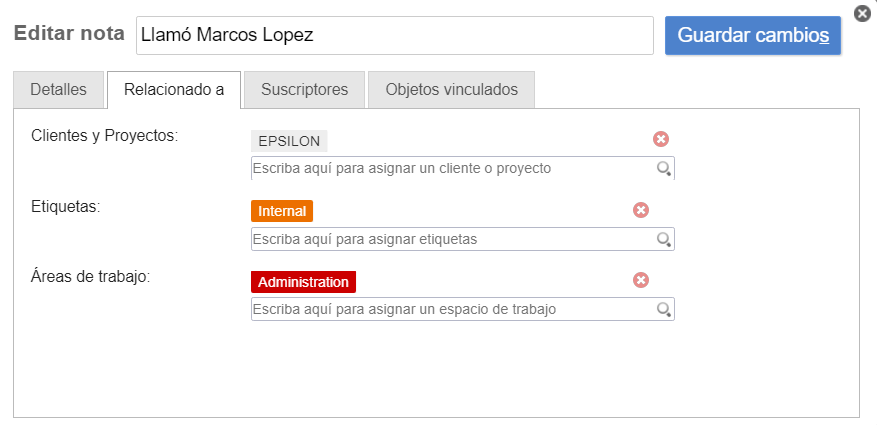
Task: Edit the note title field
Action: click(x=395, y=35)
